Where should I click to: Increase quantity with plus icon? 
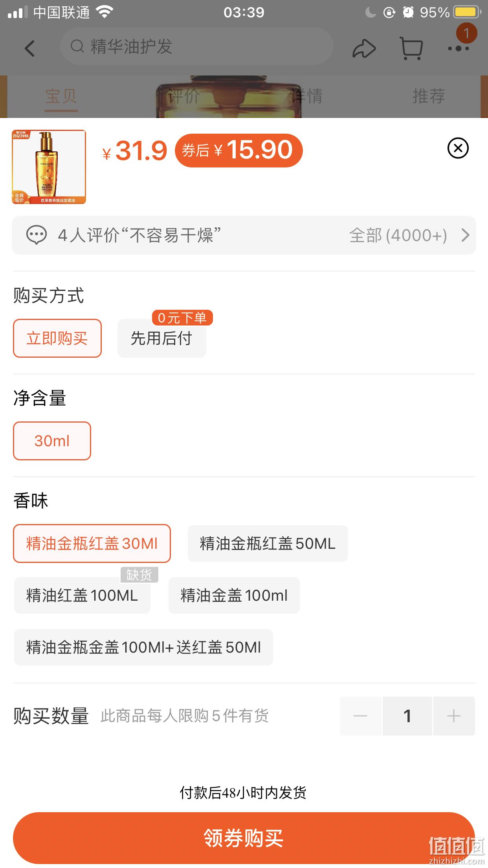click(x=454, y=716)
